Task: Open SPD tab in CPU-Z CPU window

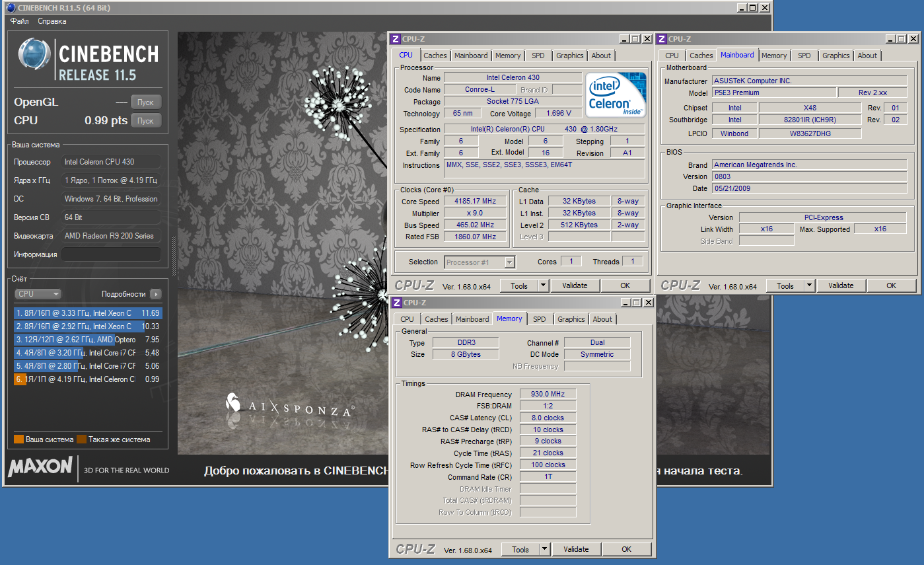Action: click(538, 56)
